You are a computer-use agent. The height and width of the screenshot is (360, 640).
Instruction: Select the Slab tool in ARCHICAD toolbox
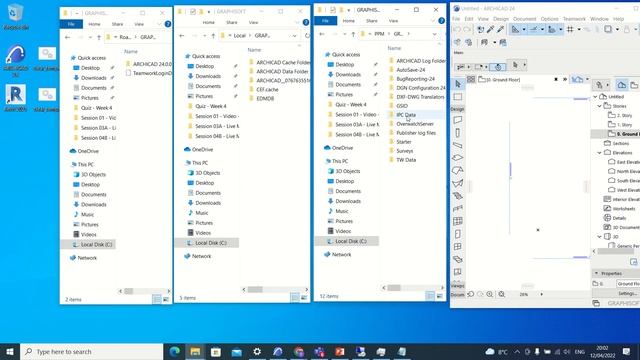[x=458, y=158]
